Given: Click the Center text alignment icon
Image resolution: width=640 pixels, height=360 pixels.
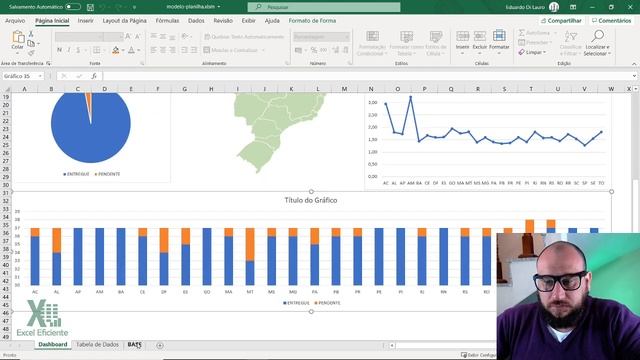Looking at the screenshot, I should [x=163, y=50].
